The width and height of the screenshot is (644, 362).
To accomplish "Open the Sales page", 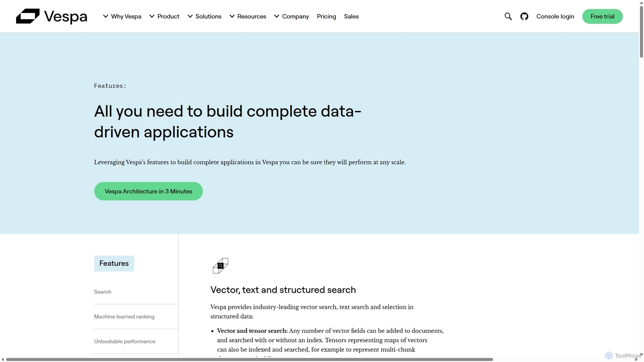I will (x=351, y=17).
